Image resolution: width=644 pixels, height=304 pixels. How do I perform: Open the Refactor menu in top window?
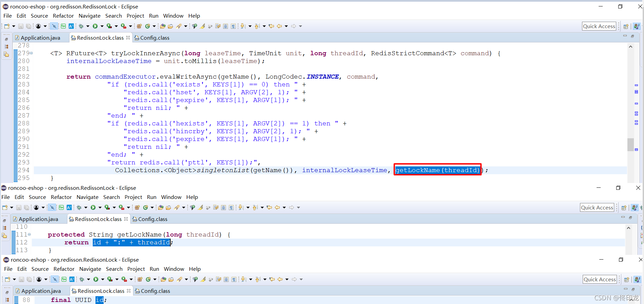[x=63, y=16]
